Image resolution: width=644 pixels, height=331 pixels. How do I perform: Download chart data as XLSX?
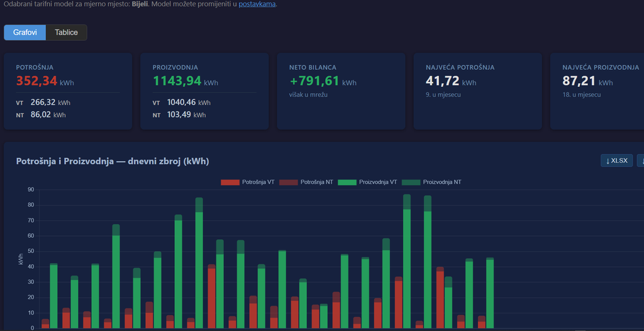coord(616,160)
